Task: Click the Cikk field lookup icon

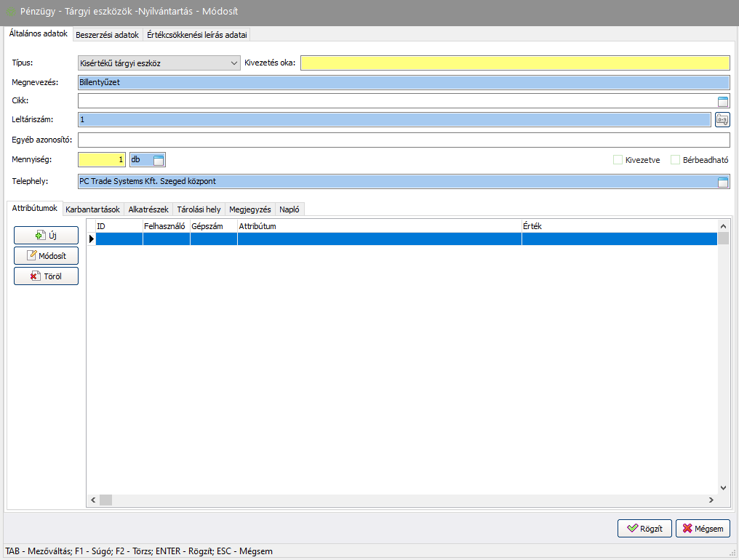Action: (x=723, y=102)
